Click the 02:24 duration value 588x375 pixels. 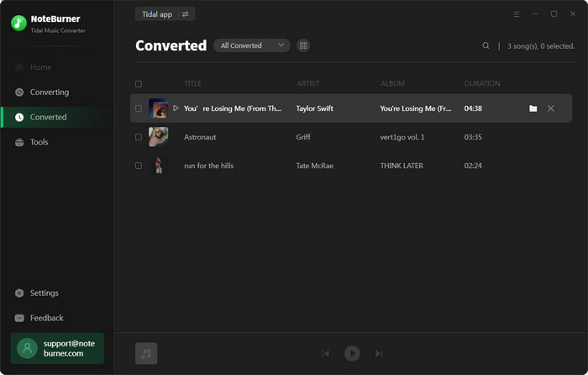pos(473,166)
